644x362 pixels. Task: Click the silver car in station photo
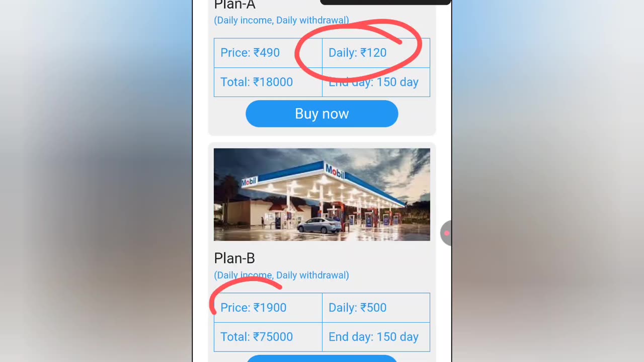pos(319,226)
